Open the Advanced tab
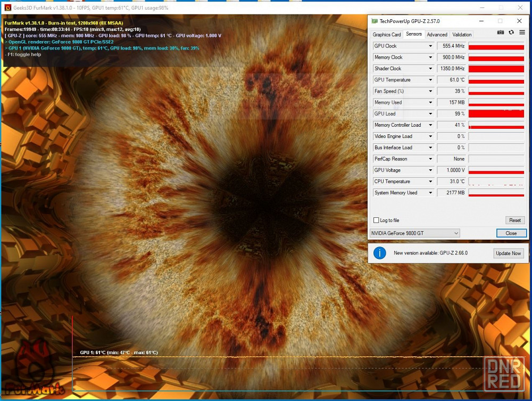532x401 pixels. 437,34
